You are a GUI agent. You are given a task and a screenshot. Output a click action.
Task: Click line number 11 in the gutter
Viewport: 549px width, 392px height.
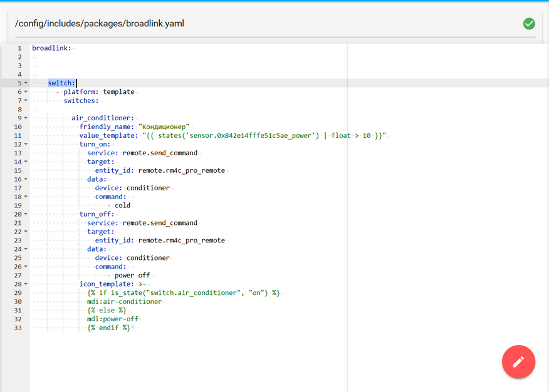pyautogui.click(x=18, y=136)
